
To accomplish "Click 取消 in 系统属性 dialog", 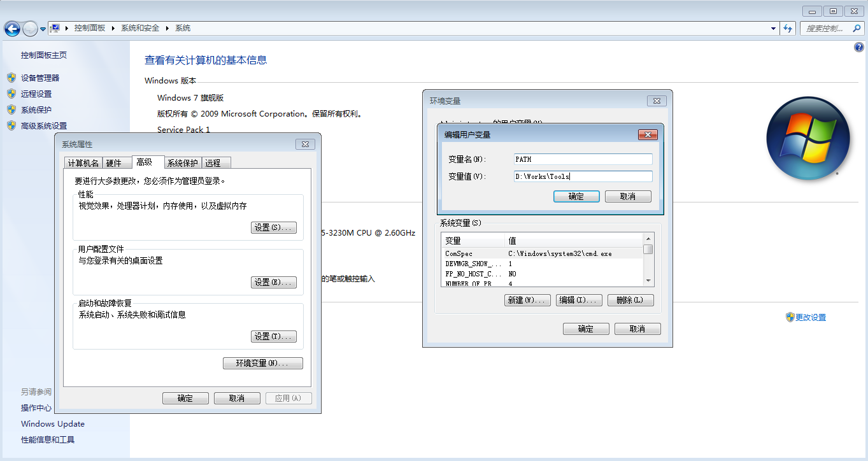I will tap(237, 398).
